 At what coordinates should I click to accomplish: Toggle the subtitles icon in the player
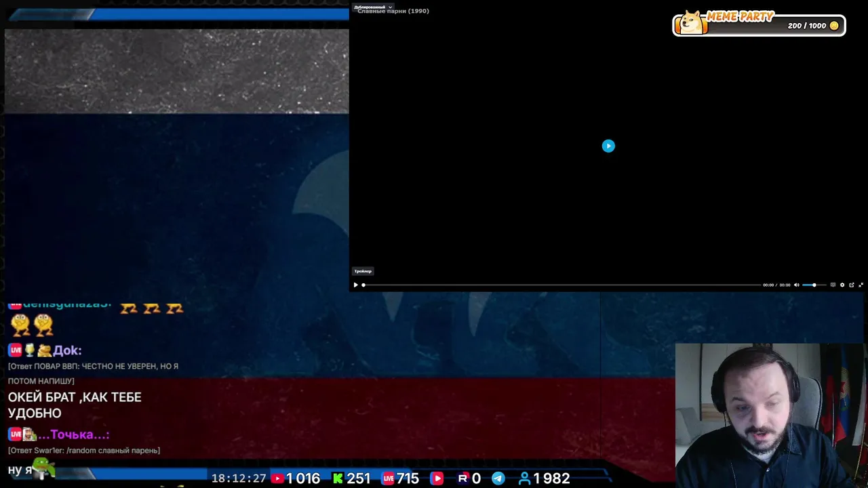pos(833,285)
